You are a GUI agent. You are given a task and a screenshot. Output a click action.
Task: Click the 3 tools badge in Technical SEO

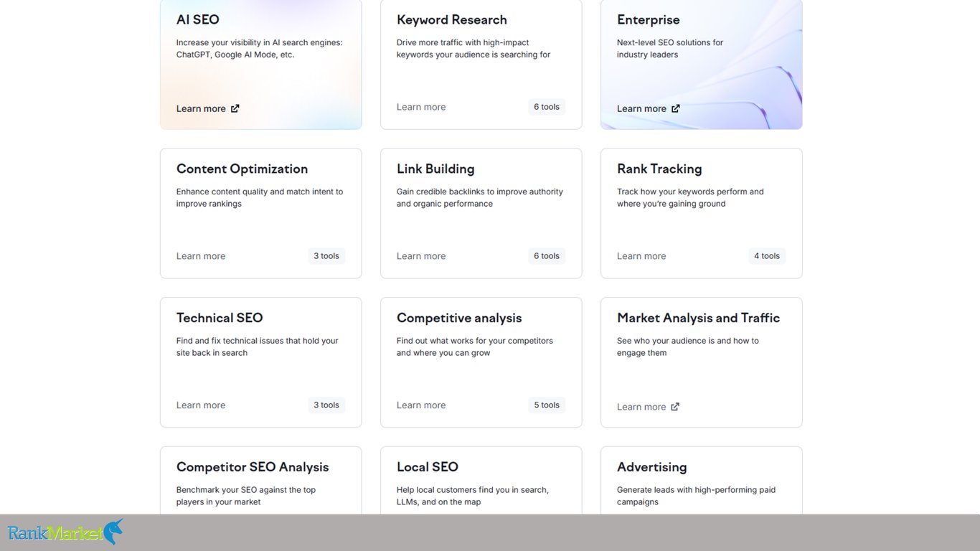[x=326, y=405]
